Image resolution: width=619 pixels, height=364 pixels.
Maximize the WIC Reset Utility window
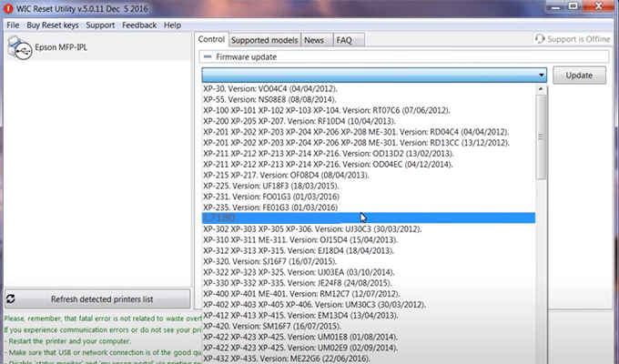573,6
